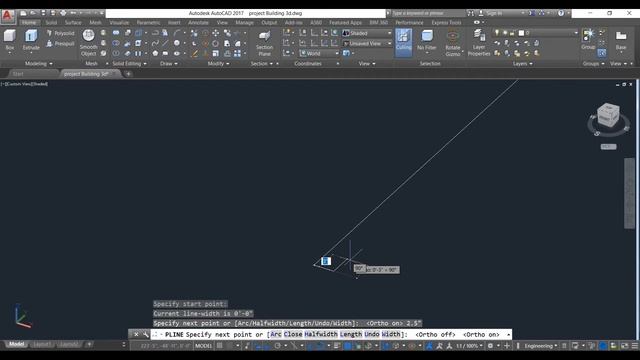Screen dimensions: 640x360
Task: Add a new drawing tab with plus
Action: (x=128, y=74)
